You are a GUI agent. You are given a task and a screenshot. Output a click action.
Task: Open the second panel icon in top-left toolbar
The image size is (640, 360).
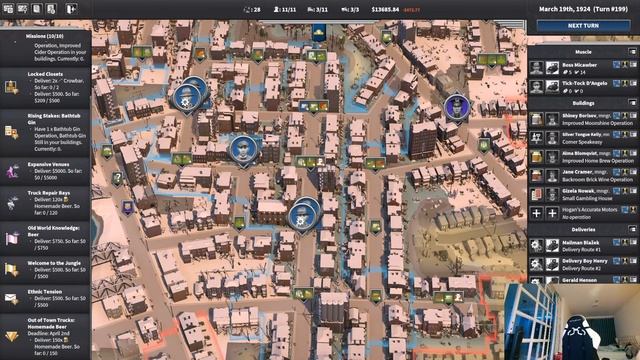[x=22, y=9]
